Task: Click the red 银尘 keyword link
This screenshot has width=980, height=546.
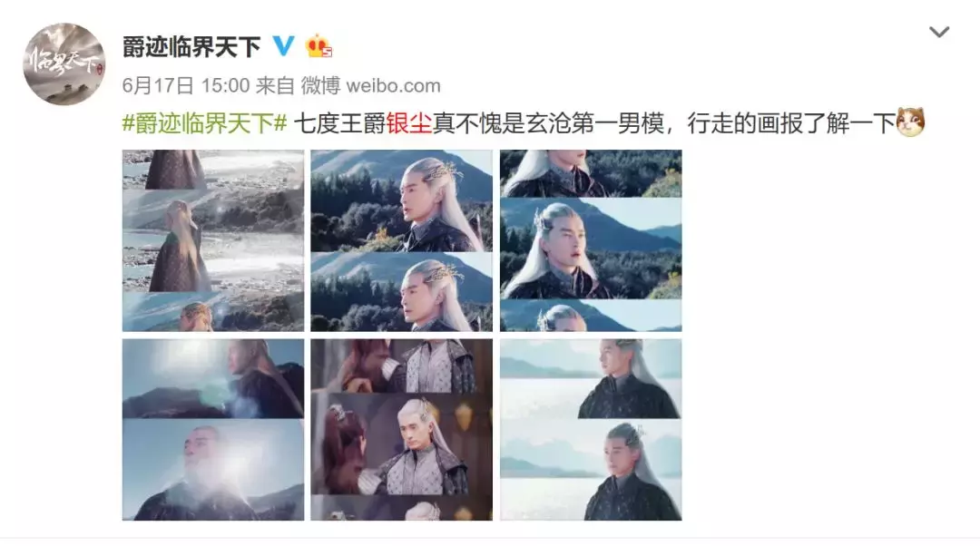Action: (409, 123)
